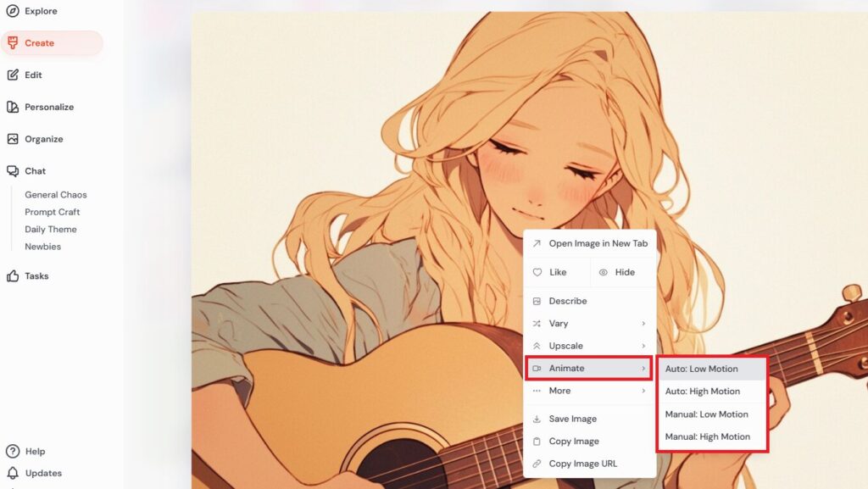Click the Explore compass icon
The image size is (868, 489).
(12, 10)
